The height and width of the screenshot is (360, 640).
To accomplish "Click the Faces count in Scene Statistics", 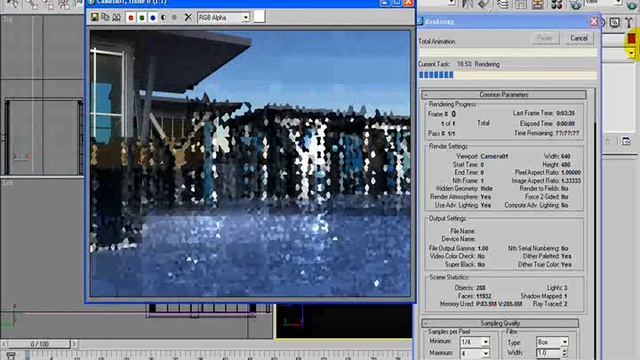I will click(484, 296).
